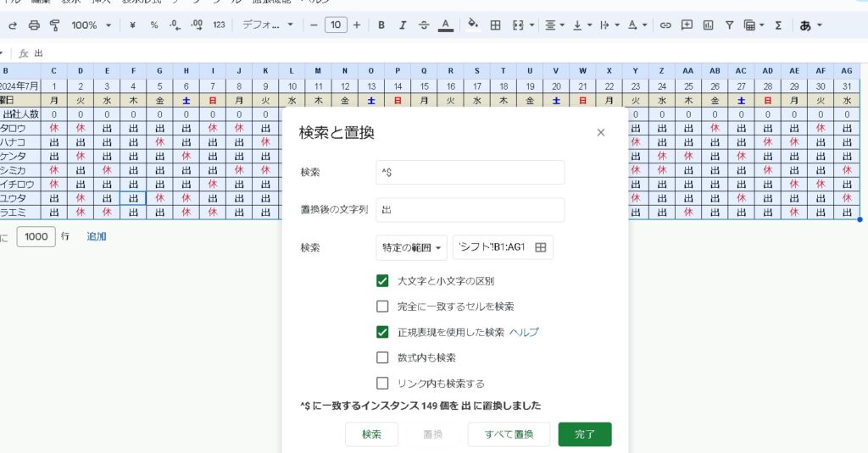Click the 追加 rows link
Viewport: 868px width, 453px height.
coord(97,236)
